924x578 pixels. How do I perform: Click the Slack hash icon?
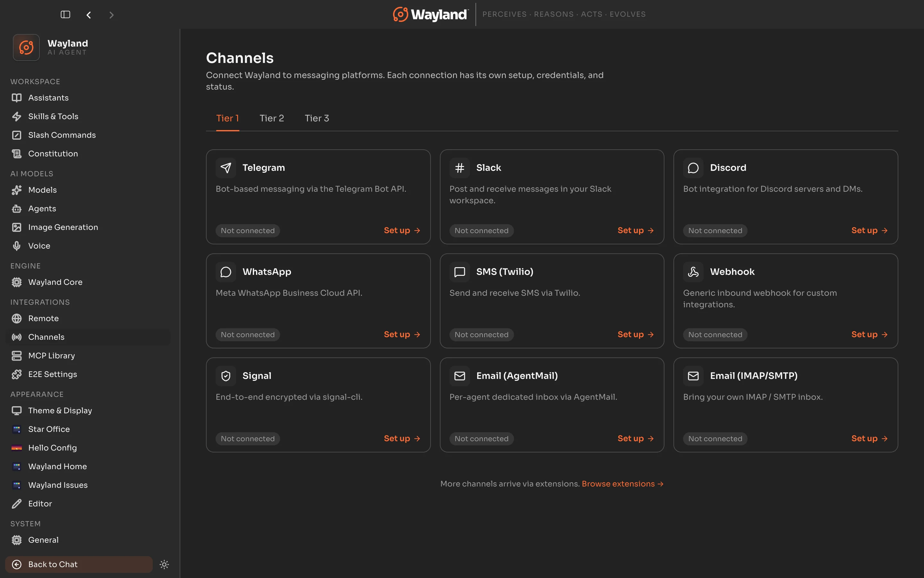(x=459, y=168)
